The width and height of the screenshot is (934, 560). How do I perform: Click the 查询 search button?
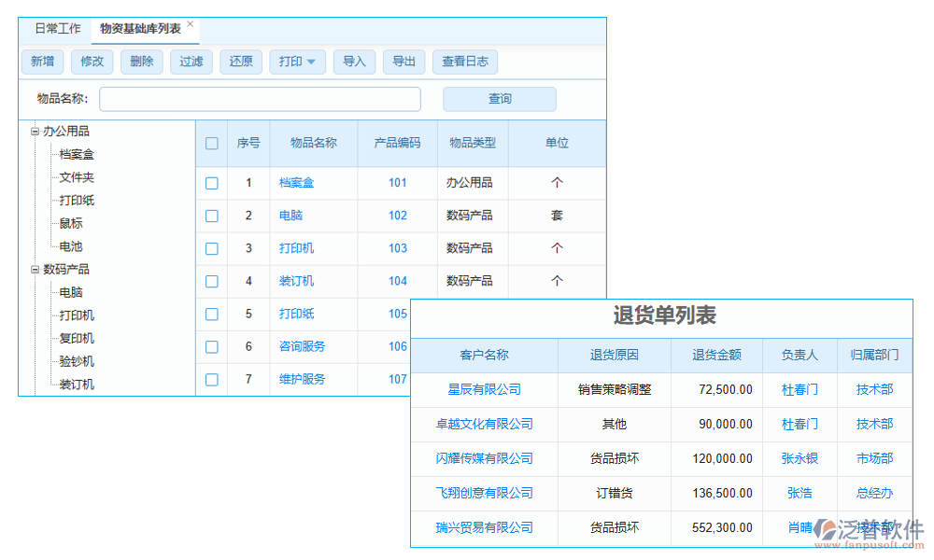499,98
